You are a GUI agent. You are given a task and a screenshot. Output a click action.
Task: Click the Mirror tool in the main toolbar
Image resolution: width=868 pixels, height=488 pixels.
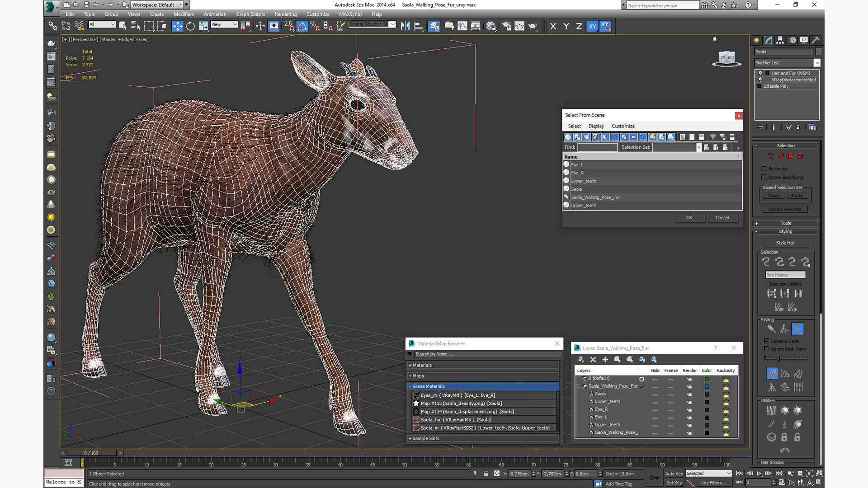point(405,26)
